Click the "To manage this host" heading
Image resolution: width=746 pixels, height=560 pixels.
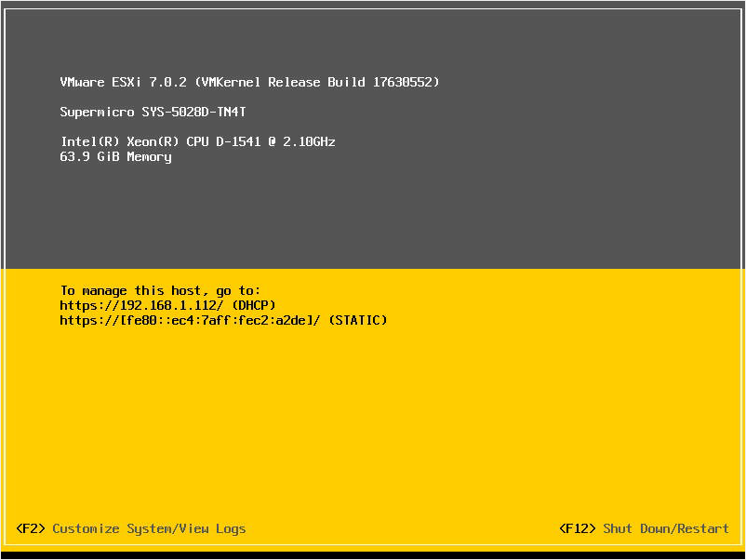click(160, 290)
